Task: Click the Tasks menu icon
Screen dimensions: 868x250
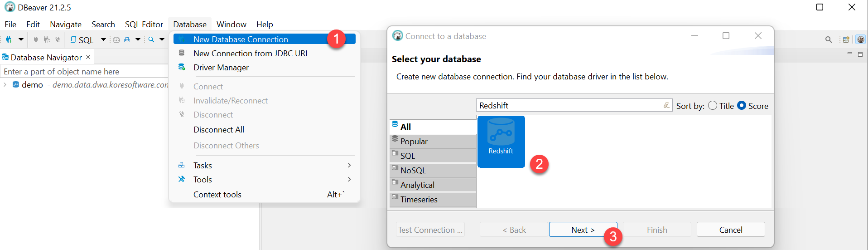Action: click(x=182, y=165)
